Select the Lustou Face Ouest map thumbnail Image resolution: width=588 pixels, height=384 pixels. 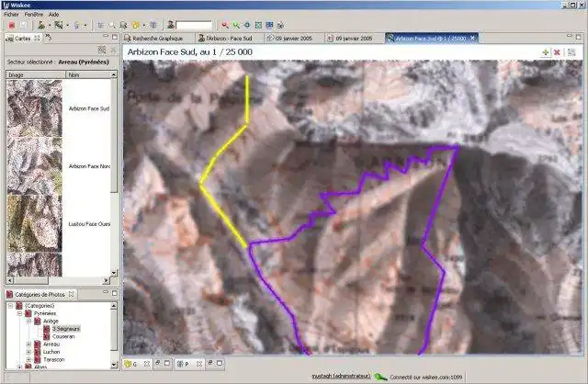(35, 223)
